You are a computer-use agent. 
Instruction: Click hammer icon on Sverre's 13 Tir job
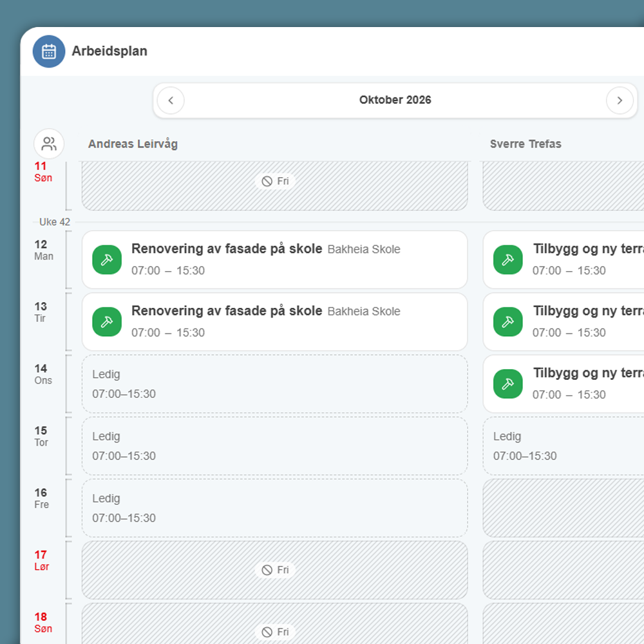(x=508, y=321)
